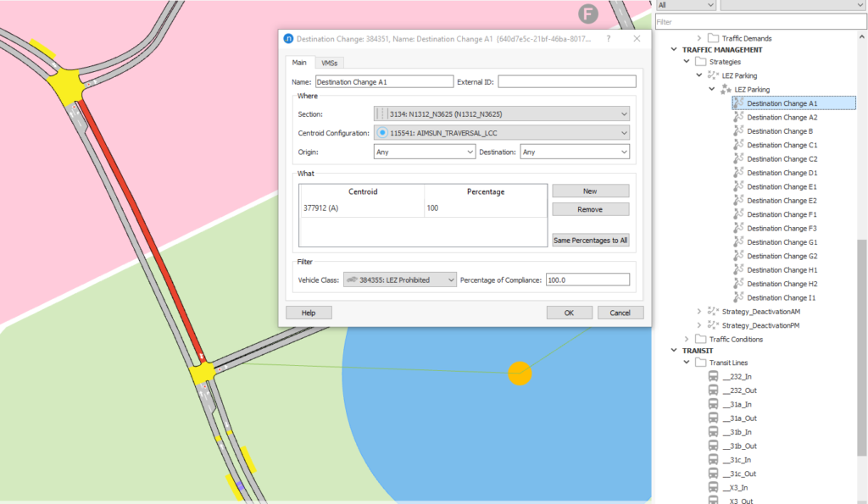Click the Percentage of Compliance field
Image resolution: width=868 pixels, height=504 pixels.
[x=587, y=280]
